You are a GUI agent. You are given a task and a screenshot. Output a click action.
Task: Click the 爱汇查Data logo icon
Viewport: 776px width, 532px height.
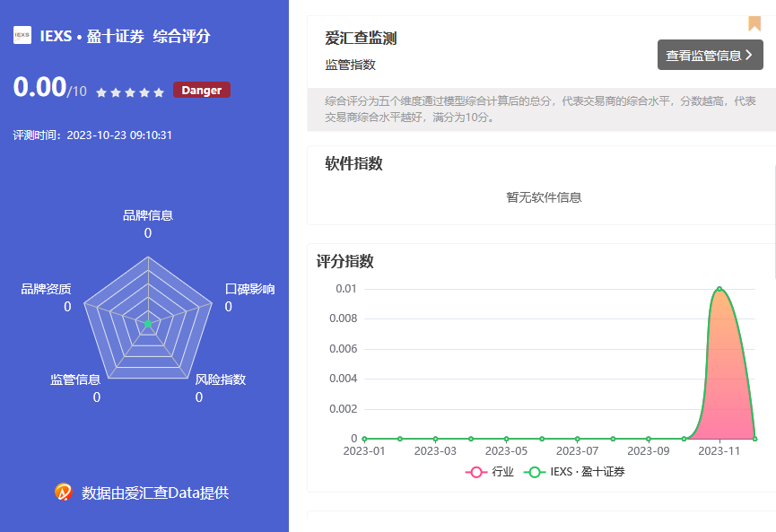coord(64,492)
